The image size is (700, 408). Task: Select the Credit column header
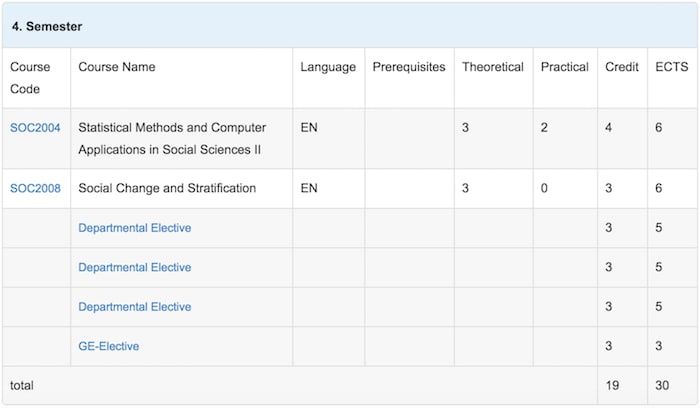point(622,67)
